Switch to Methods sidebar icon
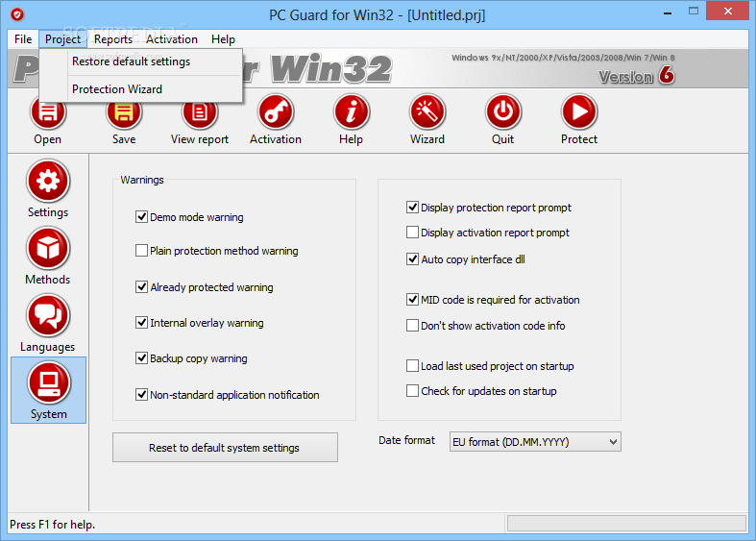Image resolution: width=756 pixels, height=541 pixels. pyautogui.click(x=48, y=248)
